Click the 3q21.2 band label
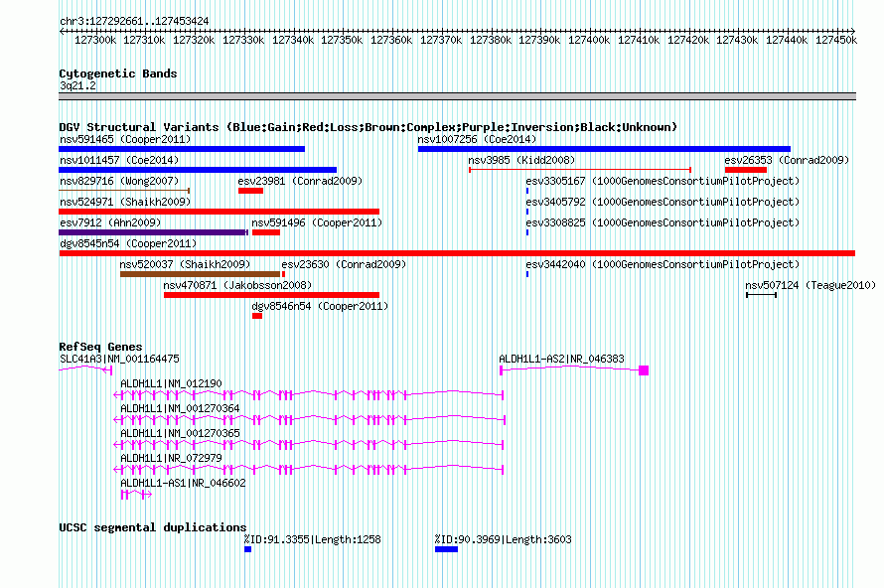Screen dimensions: 884x588 click(x=77, y=85)
